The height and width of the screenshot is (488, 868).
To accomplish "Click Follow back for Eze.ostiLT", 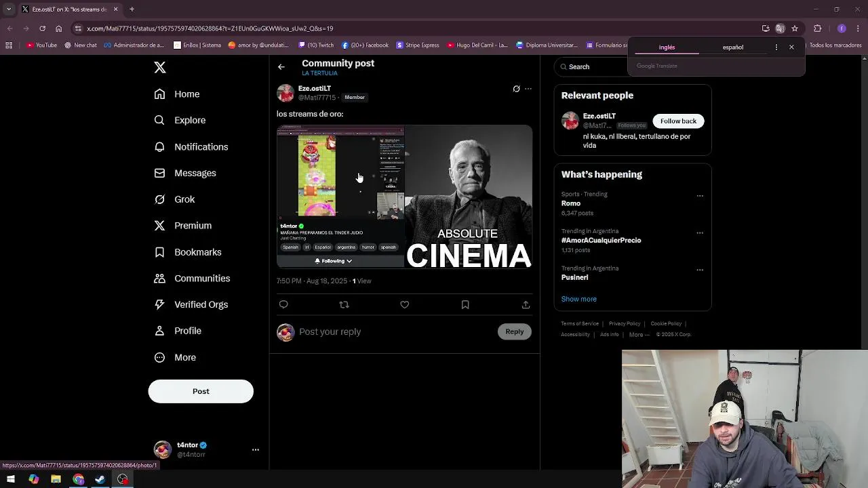I will [x=678, y=121].
